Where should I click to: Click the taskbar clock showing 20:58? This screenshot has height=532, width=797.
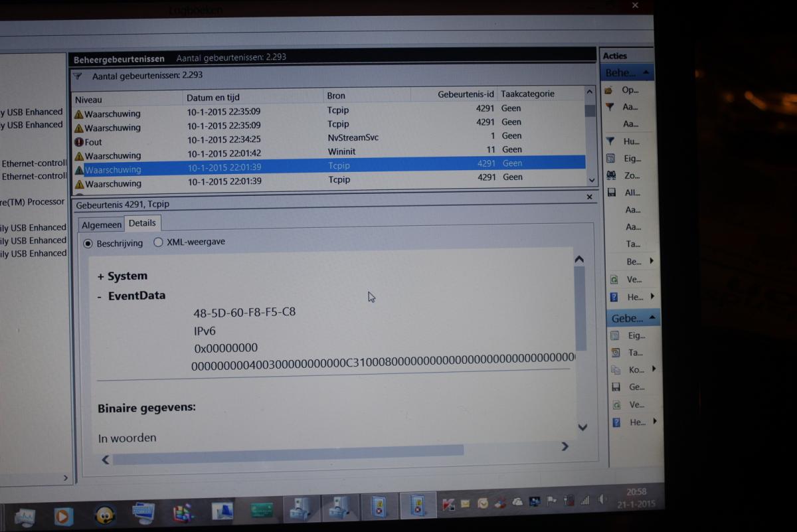click(x=637, y=492)
